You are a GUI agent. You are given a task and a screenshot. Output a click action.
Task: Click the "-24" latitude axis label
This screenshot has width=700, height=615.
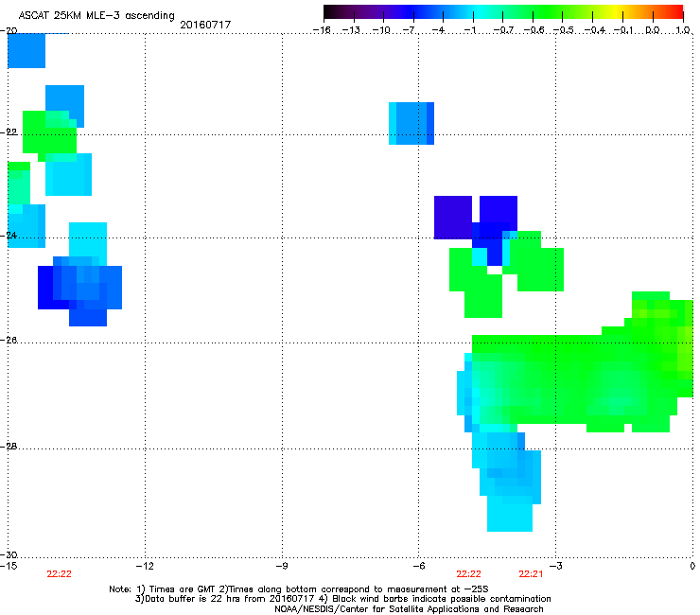pyautogui.click(x=9, y=236)
